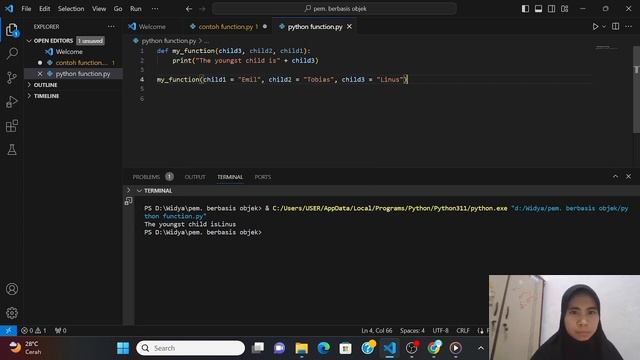The width and height of the screenshot is (640, 360).
Task: Show more menu items ellipsis
Action: (155, 9)
